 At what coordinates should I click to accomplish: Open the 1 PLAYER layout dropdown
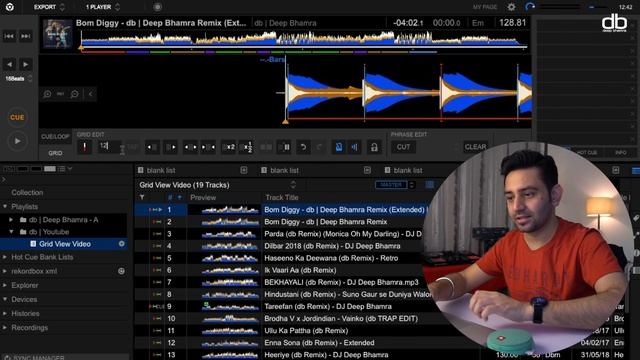(102, 7)
